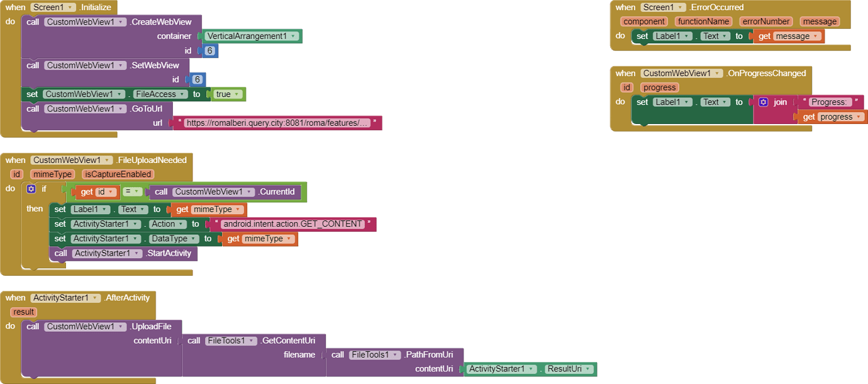Open the FileTools1 dropdown in GetContentUri call

click(252, 340)
